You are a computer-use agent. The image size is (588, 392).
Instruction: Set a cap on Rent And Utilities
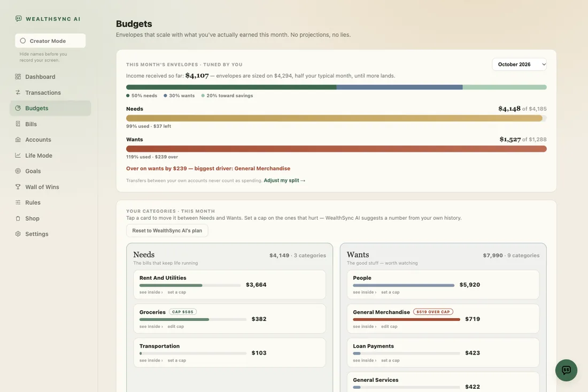[176, 292]
